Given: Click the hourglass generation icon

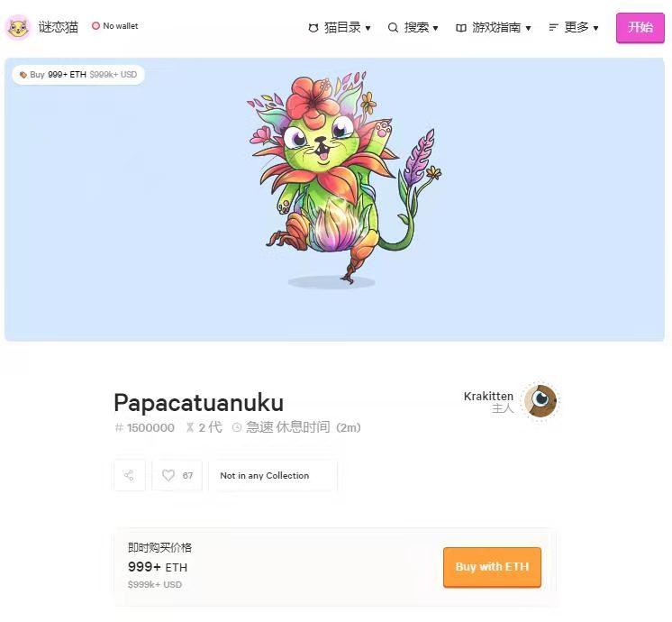Looking at the screenshot, I should 190,427.
